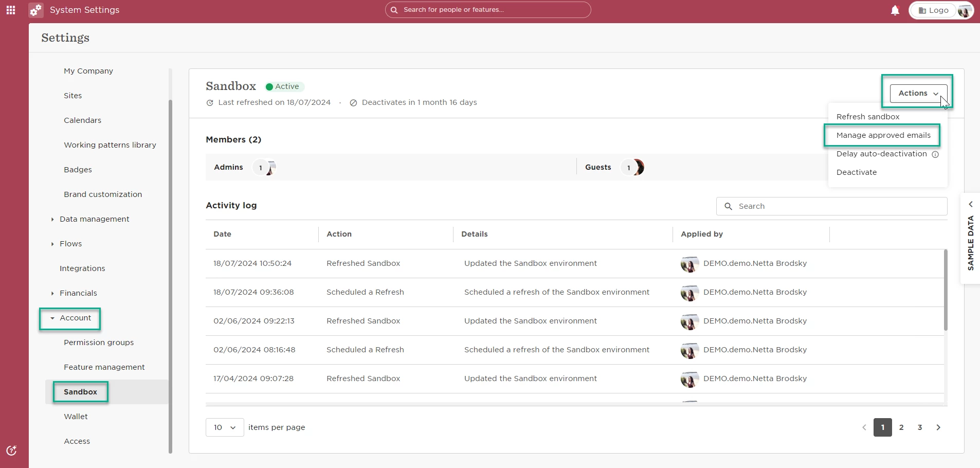Click the Active status badge

pos(284,86)
